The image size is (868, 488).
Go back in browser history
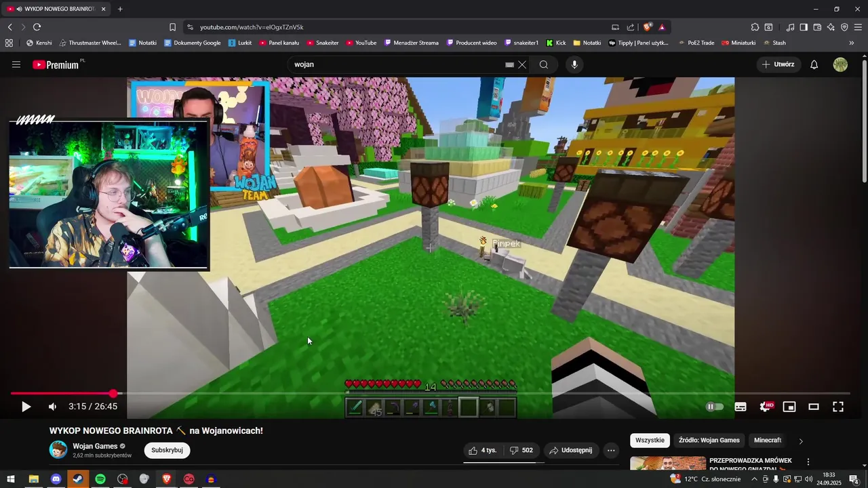tap(9, 27)
